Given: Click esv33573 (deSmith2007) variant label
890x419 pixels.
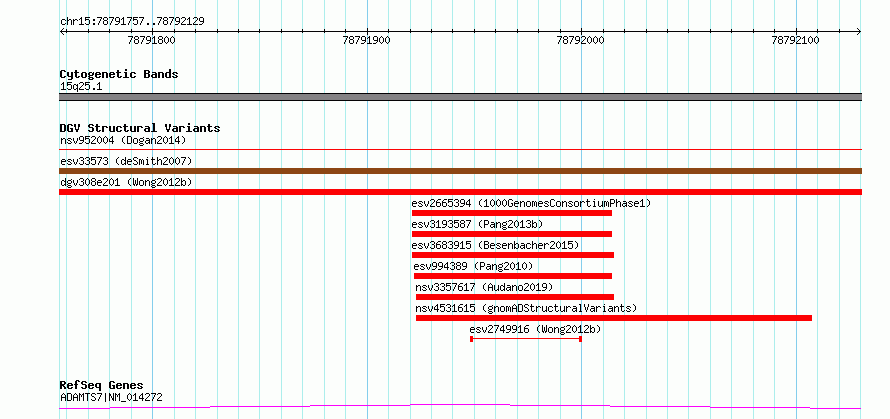Looking at the screenshot, I should 126,161.
